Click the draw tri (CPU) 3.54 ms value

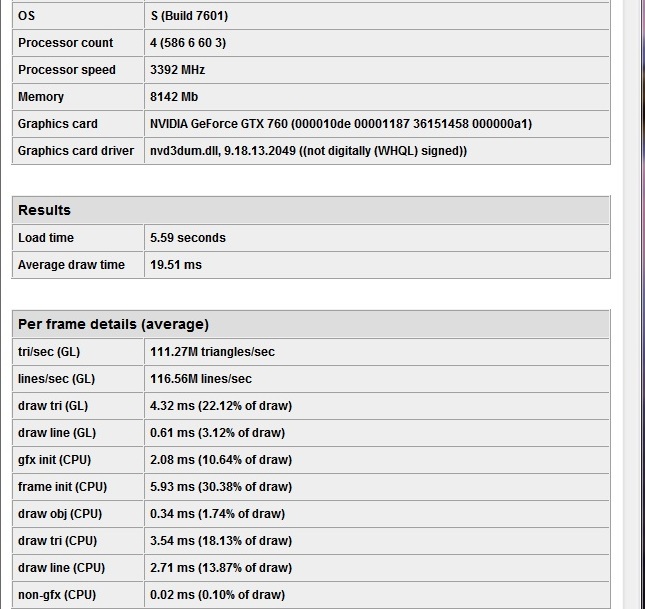221,541
